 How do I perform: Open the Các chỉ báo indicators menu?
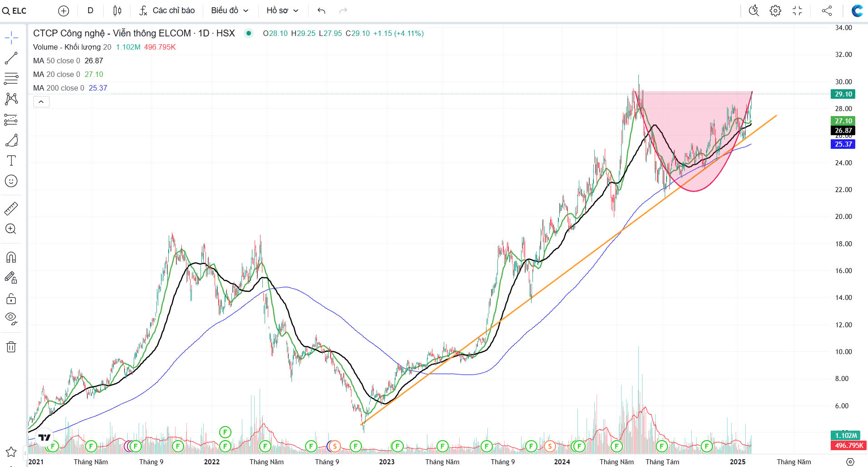coord(167,10)
